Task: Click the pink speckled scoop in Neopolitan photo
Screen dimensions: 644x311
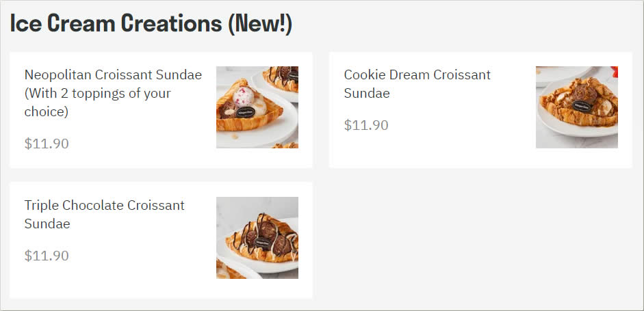Action: pos(243,96)
